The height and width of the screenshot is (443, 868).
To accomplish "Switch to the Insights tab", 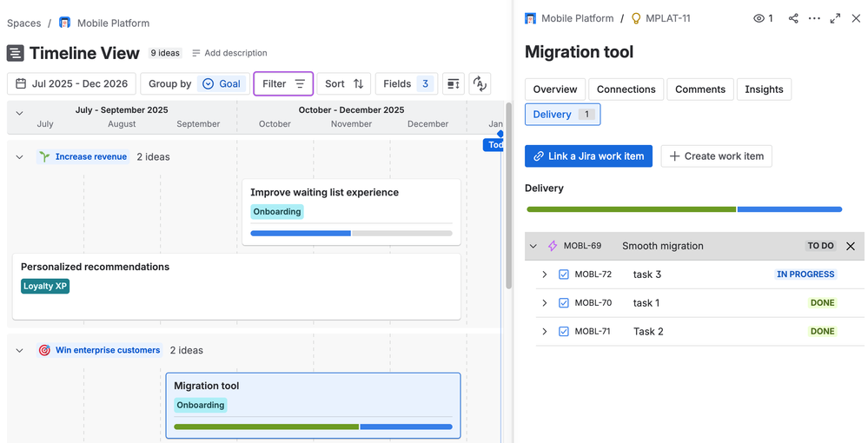I will 764,89.
